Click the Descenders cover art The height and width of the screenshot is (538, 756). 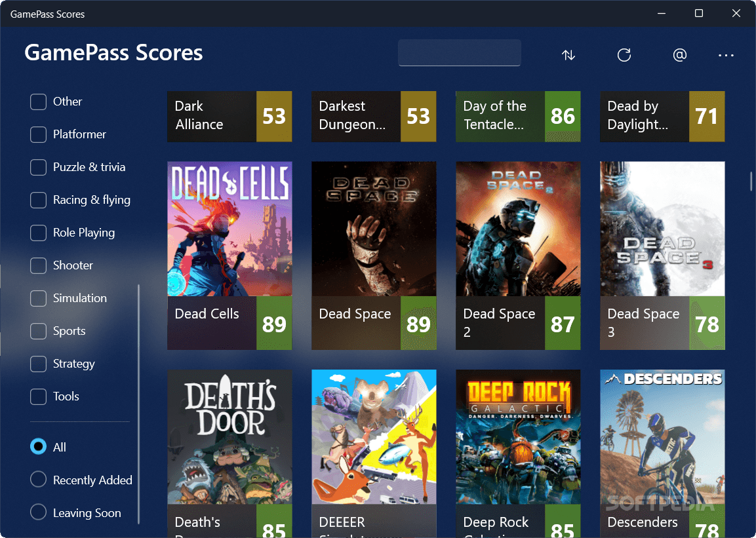click(x=662, y=437)
